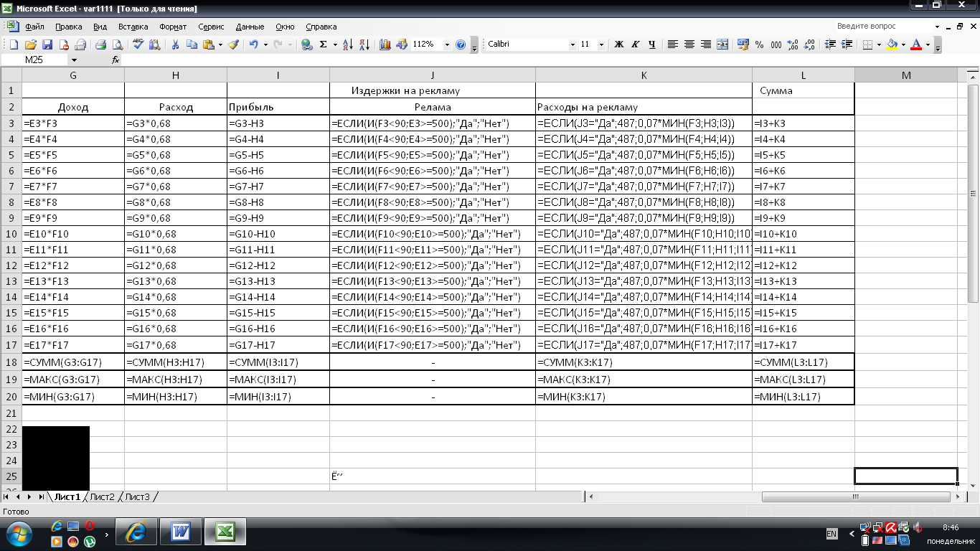The height and width of the screenshot is (551, 980).
Task: Click the EN language indicator in the tray
Action: click(x=831, y=534)
